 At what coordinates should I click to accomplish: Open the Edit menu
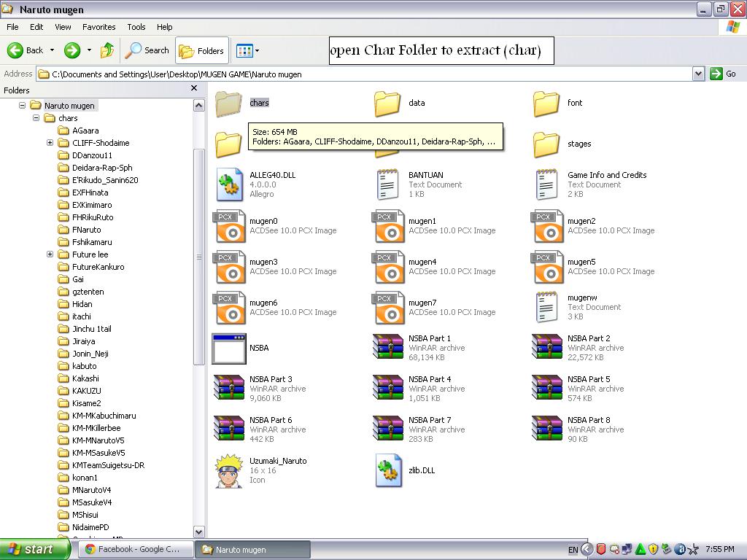click(x=36, y=27)
